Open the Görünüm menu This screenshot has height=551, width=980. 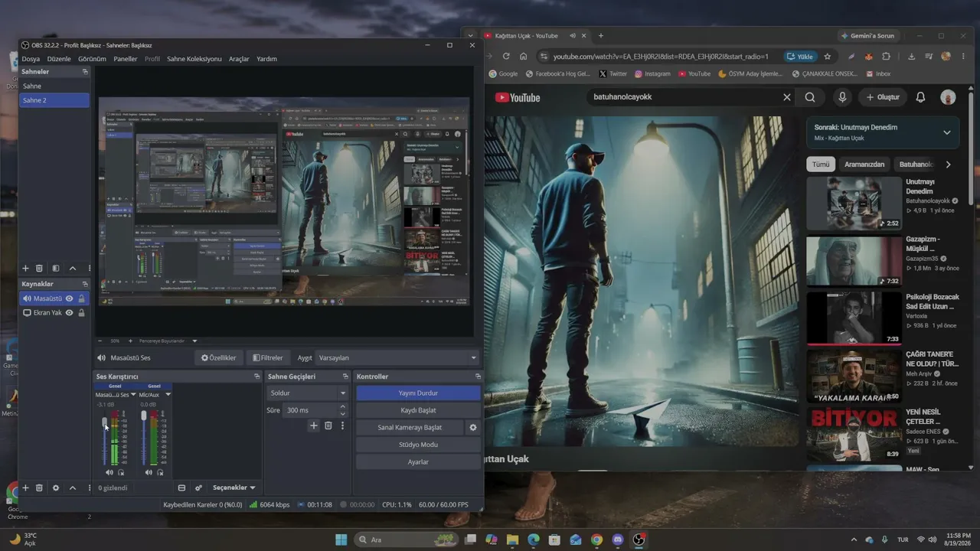(x=92, y=59)
